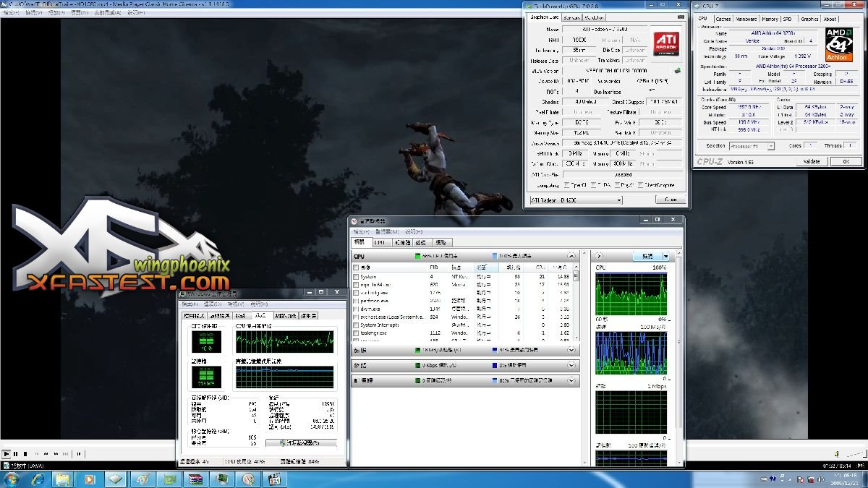
Task: Check the perfmon.exe process checkbox
Action: click(x=356, y=301)
